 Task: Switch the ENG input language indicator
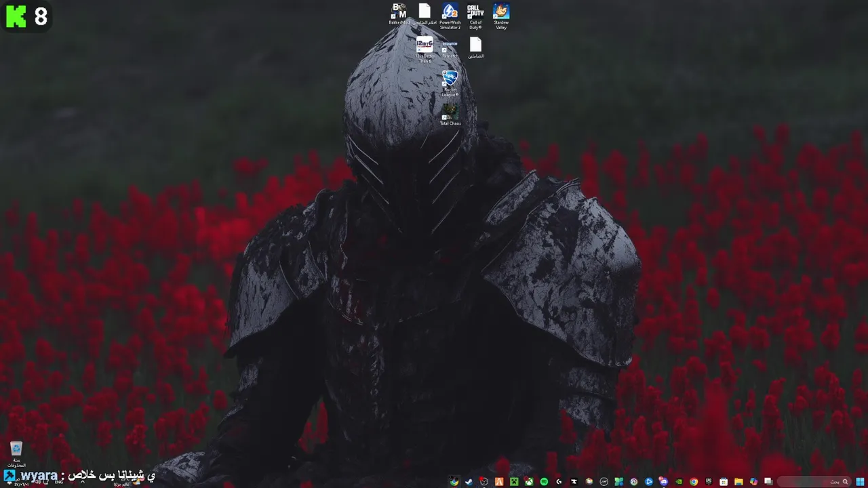pyautogui.click(x=59, y=482)
